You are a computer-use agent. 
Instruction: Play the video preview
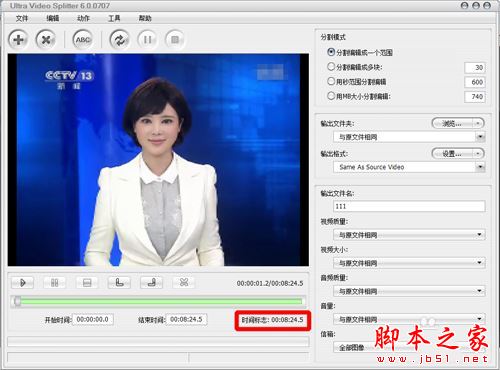(x=22, y=283)
